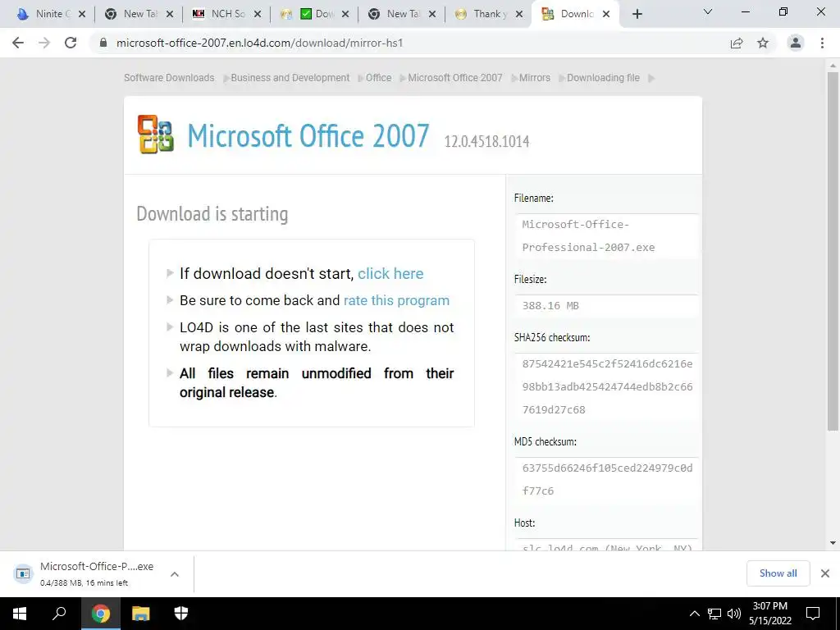
Task: View site security lock info
Action: click(103, 43)
